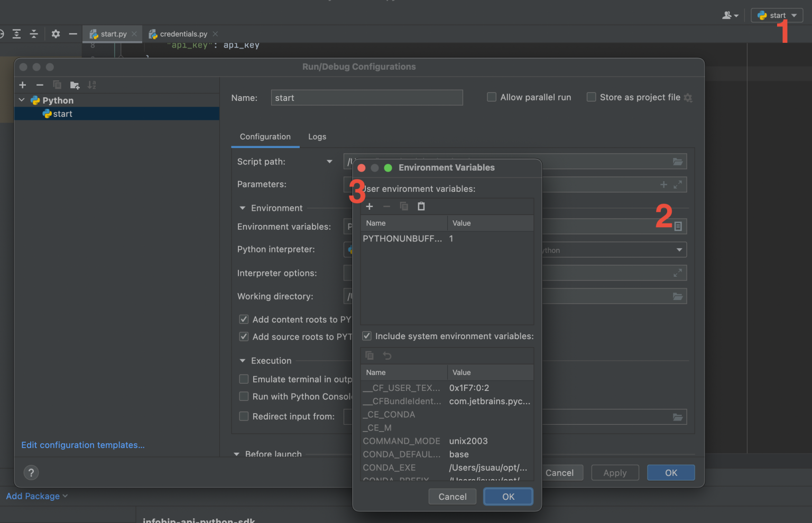The width and height of the screenshot is (812, 523).
Task: Revert system environment variable changes
Action: point(387,356)
